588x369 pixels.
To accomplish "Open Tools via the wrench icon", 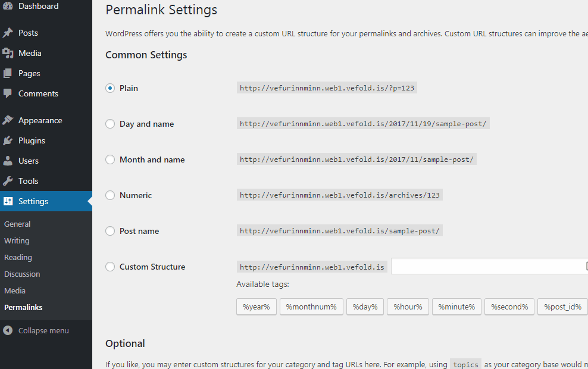I will (7, 181).
